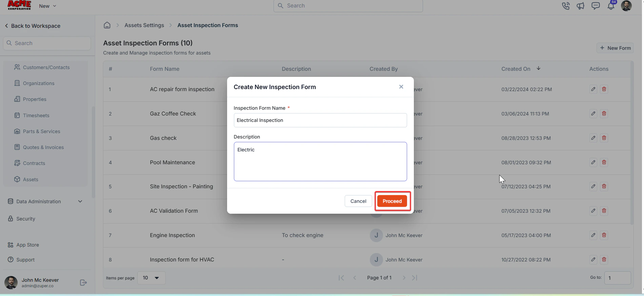Click the ACME Corporation logo
The image size is (644, 296).
(19, 5)
